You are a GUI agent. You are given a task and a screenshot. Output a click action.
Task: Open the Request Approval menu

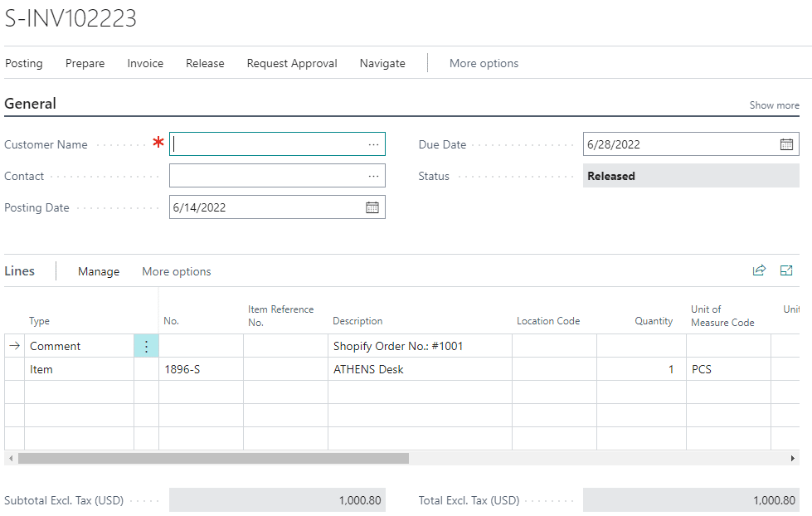pyautogui.click(x=292, y=63)
